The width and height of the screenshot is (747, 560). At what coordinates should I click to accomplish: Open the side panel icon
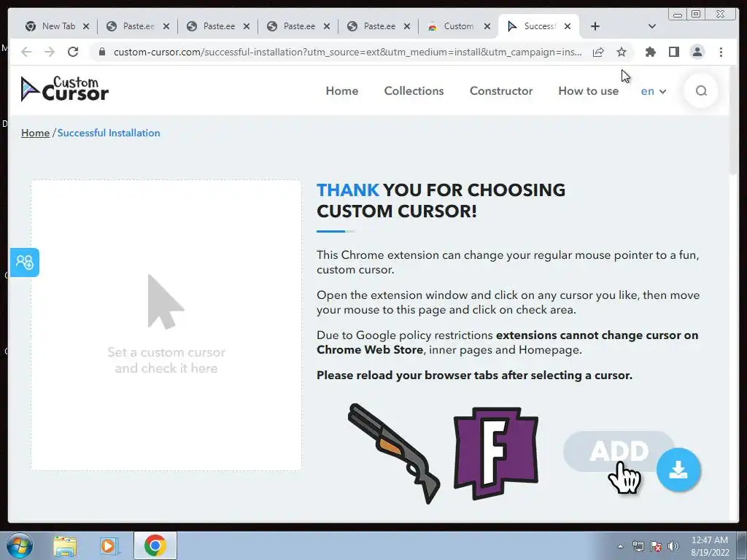(x=673, y=52)
